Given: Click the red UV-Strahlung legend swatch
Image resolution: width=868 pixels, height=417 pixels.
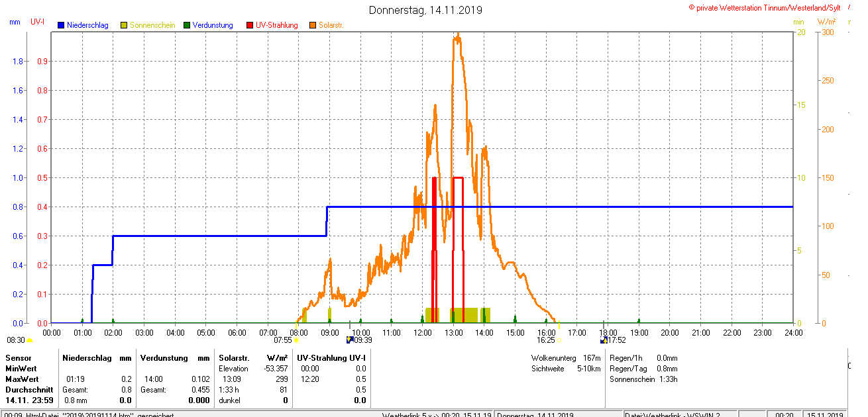Looking at the screenshot, I should pos(250,25).
